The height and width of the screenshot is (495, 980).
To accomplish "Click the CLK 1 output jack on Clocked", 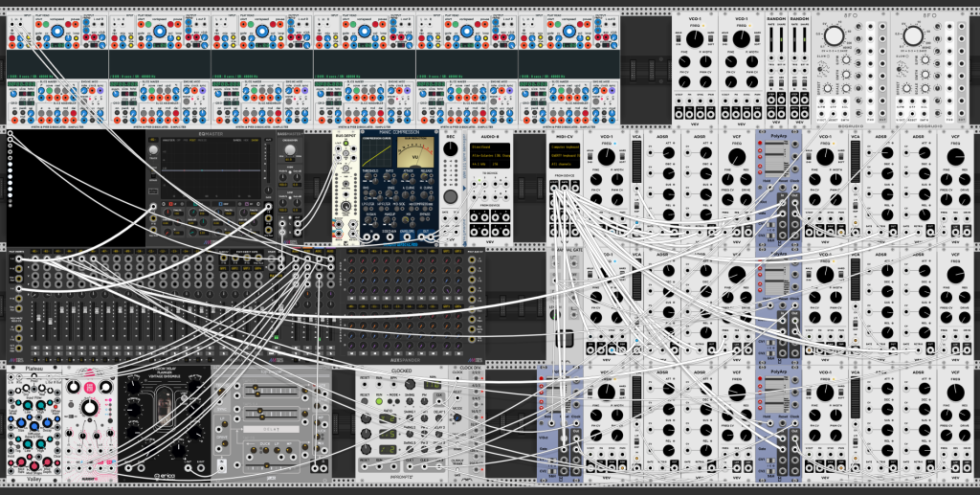I will (x=410, y=467).
